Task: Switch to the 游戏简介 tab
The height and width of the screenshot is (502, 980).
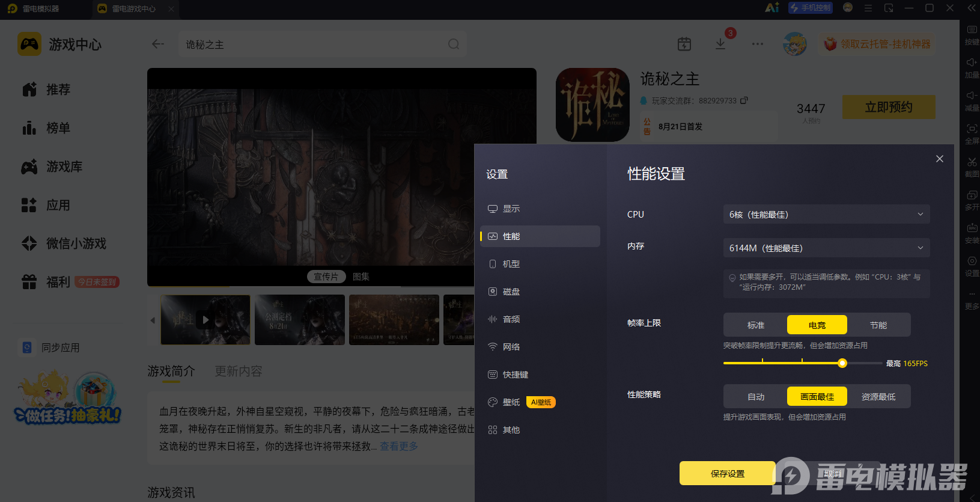Action: [x=171, y=371]
